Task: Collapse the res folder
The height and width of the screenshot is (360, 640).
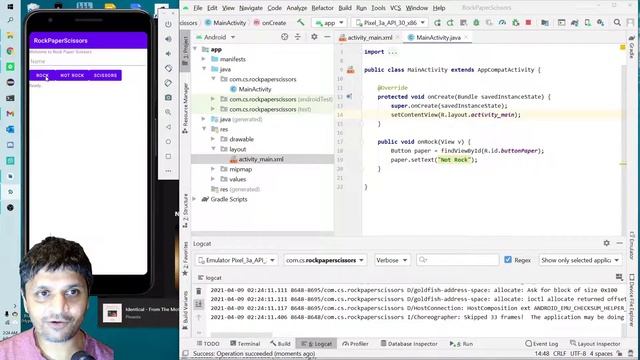Action: click(x=204, y=129)
